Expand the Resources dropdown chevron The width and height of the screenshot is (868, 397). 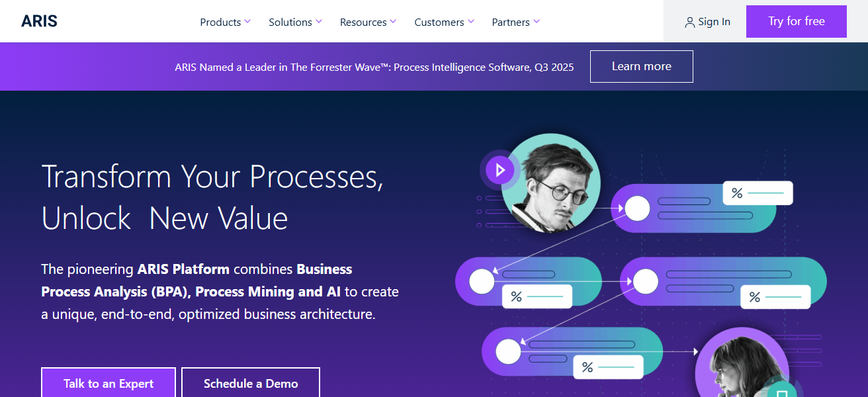click(x=393, y=21)
